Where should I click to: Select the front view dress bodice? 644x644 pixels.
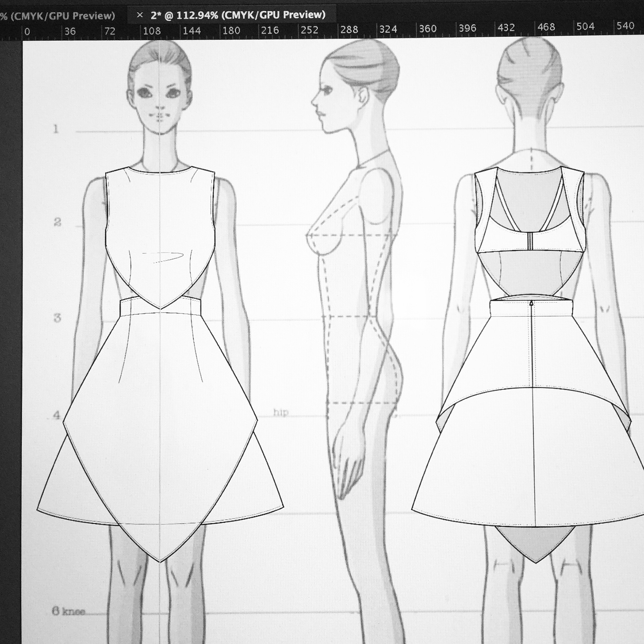point(160,237)
